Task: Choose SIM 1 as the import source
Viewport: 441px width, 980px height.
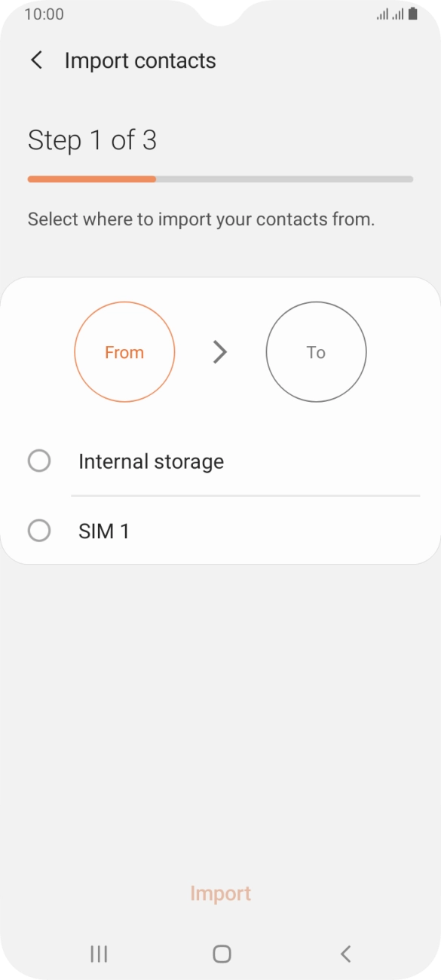Action: [39, 531]
